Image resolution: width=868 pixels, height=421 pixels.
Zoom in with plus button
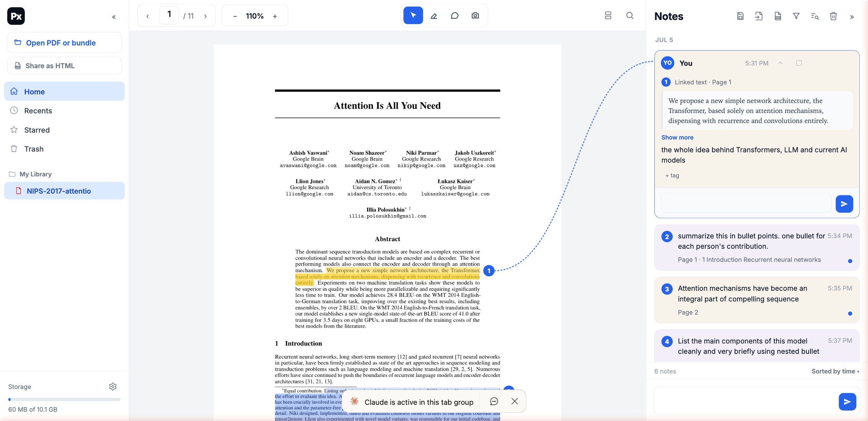click(x=275, y=16)
